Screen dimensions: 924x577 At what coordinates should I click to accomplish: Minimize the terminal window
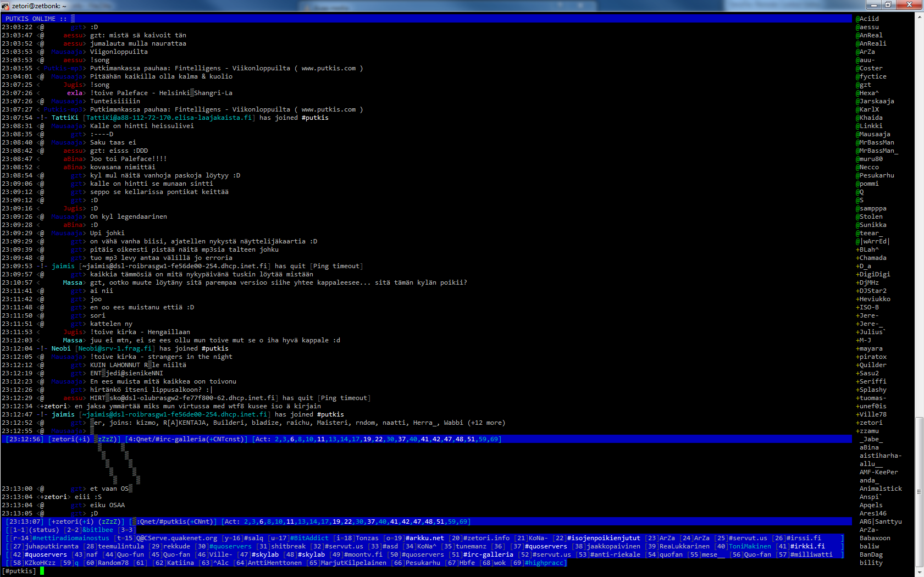tap(873, 5)
